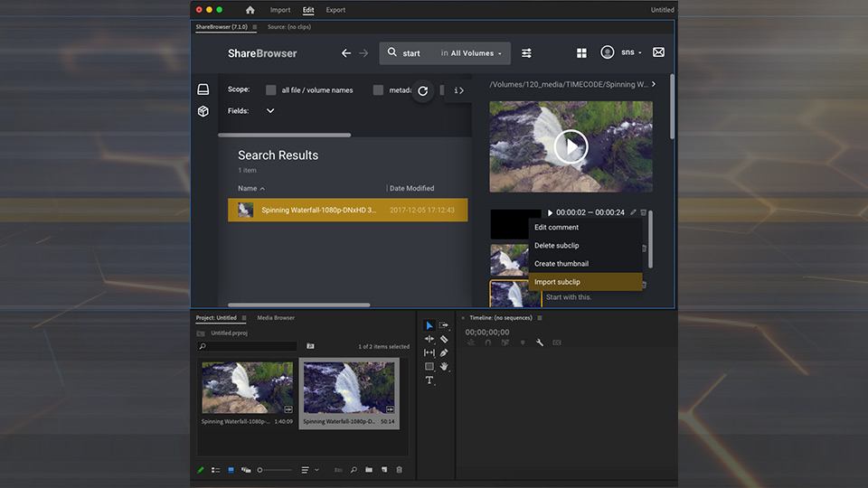Sort results by the Name column
Image resolution: width=868 pixels, height=488 pixels.
251,188
